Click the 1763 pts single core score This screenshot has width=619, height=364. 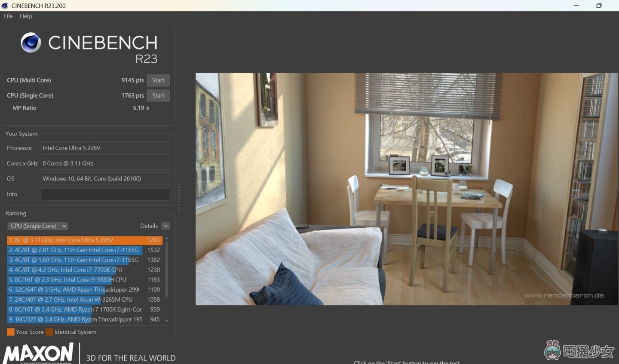click(x=132, y=95)
